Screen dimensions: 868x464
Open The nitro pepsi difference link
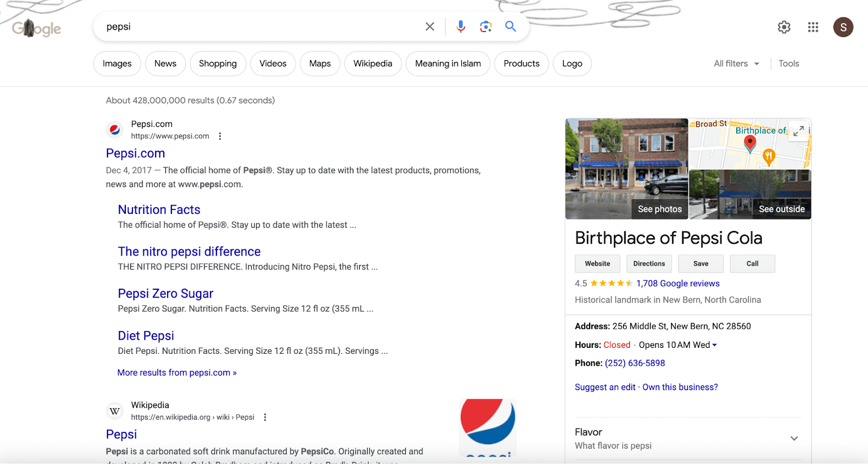coord(189,252)
